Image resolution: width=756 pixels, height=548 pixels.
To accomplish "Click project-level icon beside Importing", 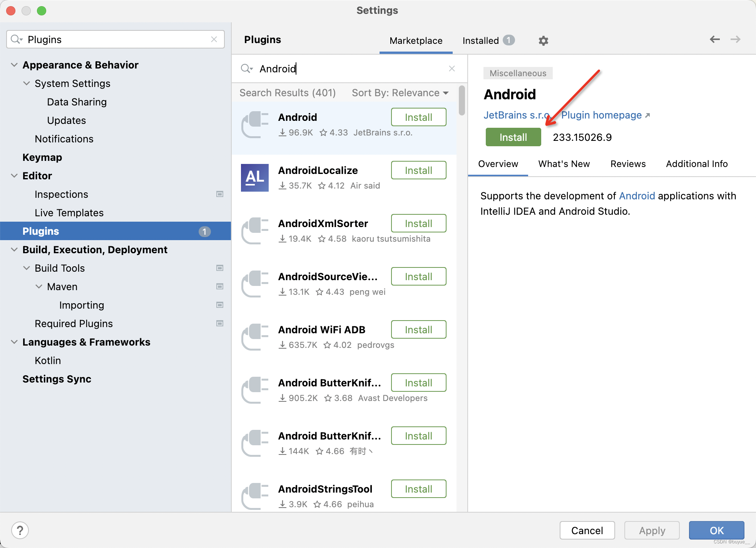I will [x=220, y=305].
